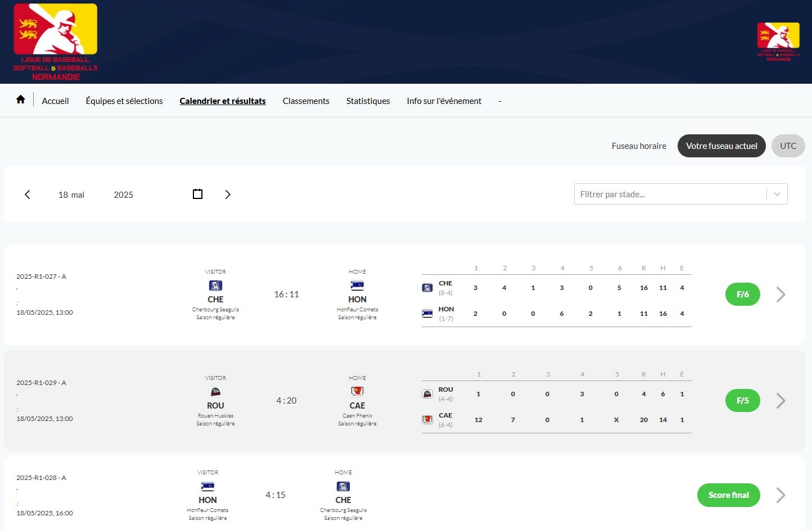Open the Classements menu item
Image resolution: width=812 pixels, height=530 pixels.
coord(306,101)
